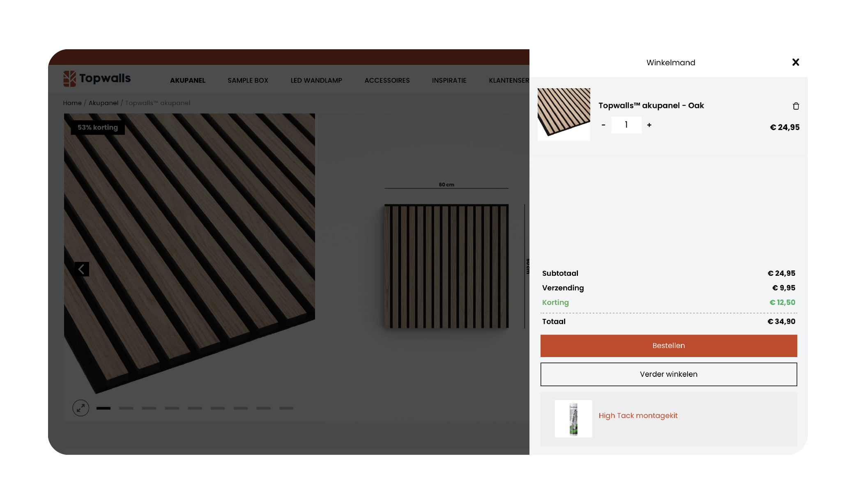The width and height of the screenshot is (856, 504).
Task: Select the last image slider indicator
Action: click(286, 408)
